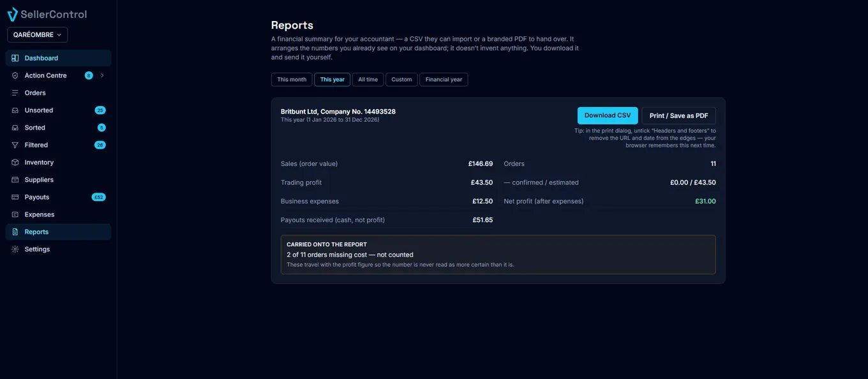Click the Business expenses value £12.50
868x379 pixels.
(x=483, y=201)
